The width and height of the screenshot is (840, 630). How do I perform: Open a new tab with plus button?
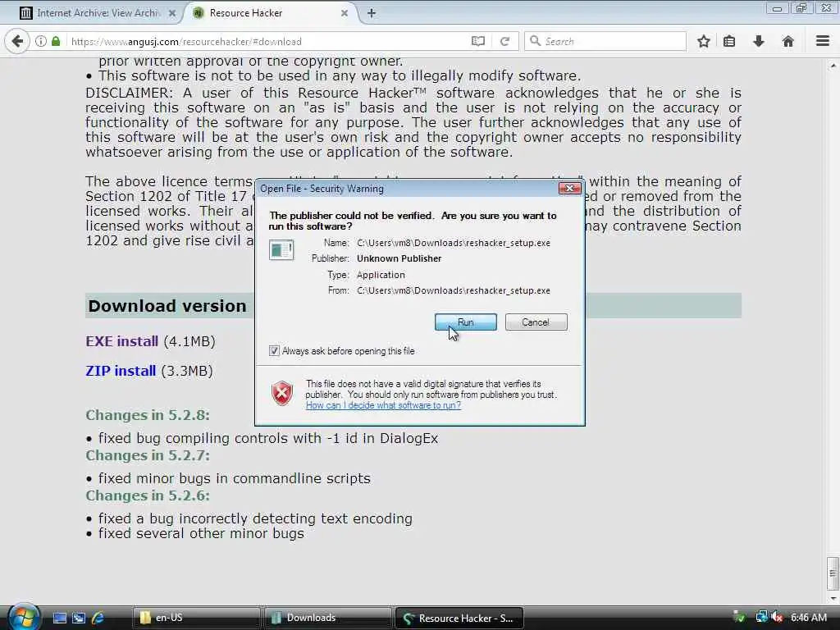[372, 13]
